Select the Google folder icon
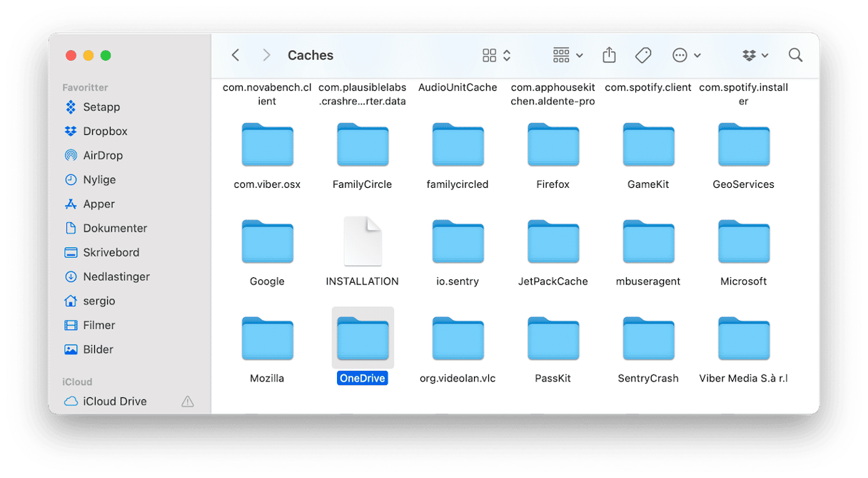 click(x=267, y=242)
